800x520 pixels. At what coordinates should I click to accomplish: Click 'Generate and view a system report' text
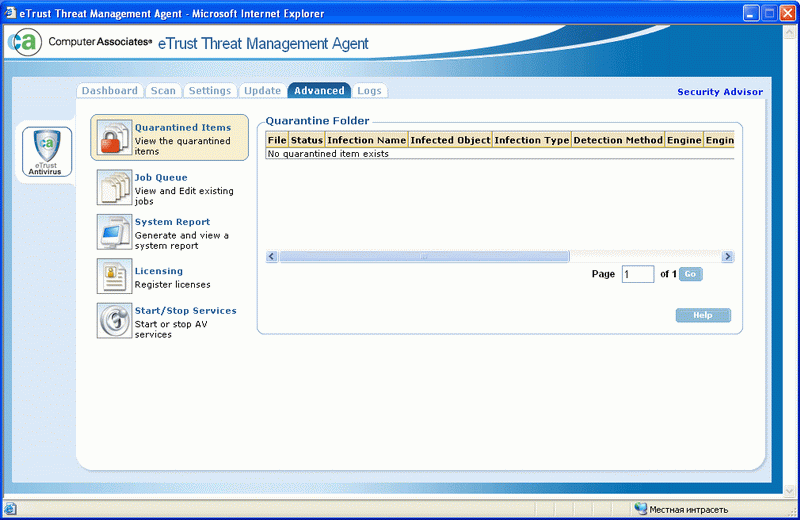(182, 240)
